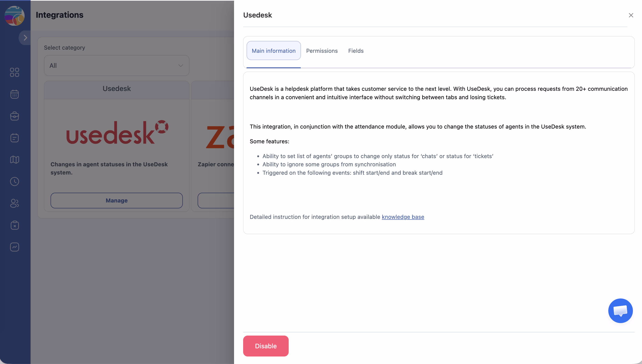Open the support chat bubble

(x=620, y=311)
